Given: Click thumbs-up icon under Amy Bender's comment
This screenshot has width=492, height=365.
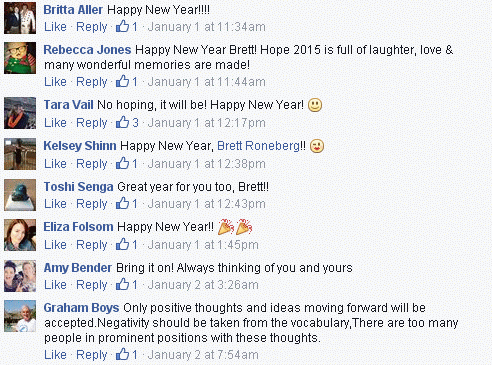Looking at the screenshot, I should tap(122, 284).
